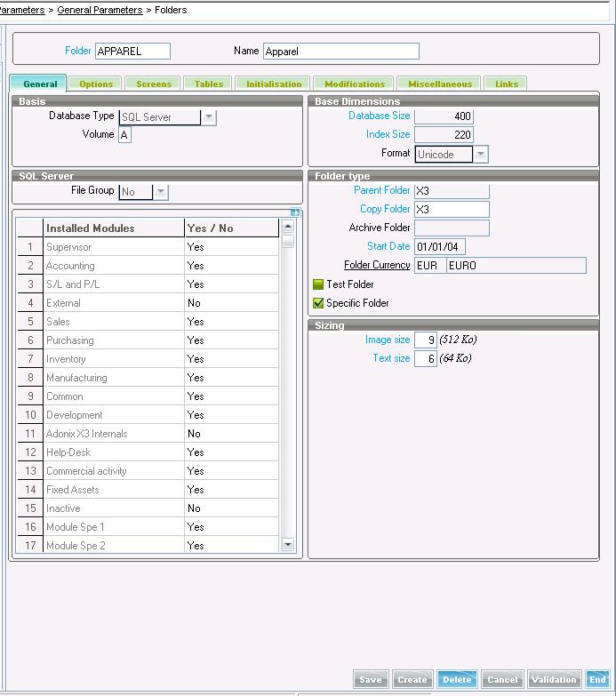Click the Yes value for Sales
This screenshot has height=696, width=616.
click(x=231, y=322)
